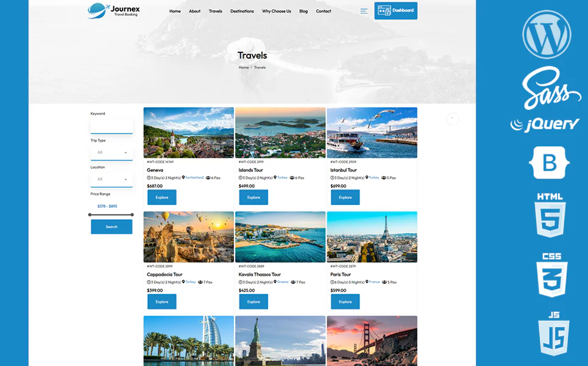The height and width of the screenshot is (366, 588).
Task: Click the Sass logo icon
Action: [549, 88]
